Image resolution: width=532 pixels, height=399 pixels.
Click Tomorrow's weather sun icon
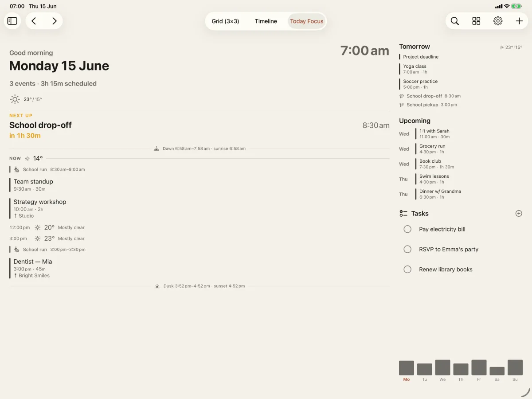[502, 47]
